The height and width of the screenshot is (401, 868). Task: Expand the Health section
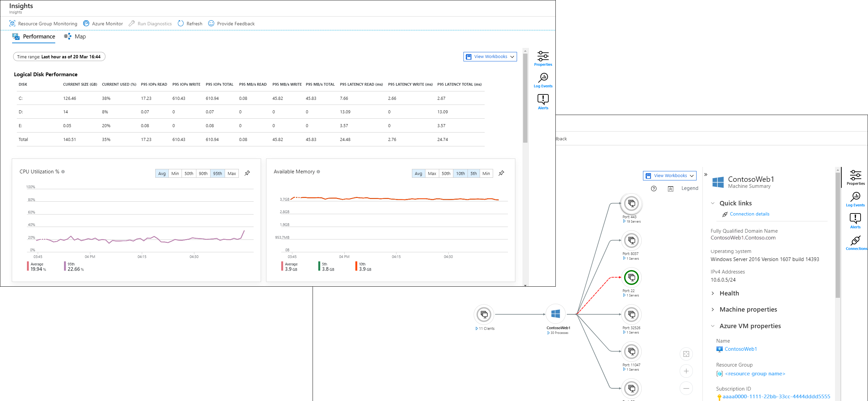729,293
